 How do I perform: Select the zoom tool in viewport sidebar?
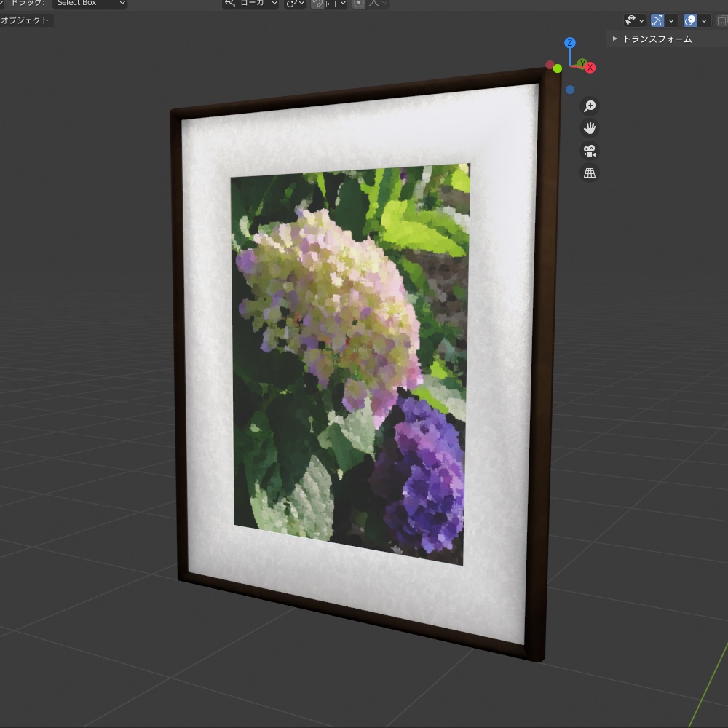(x=590, y=106)
